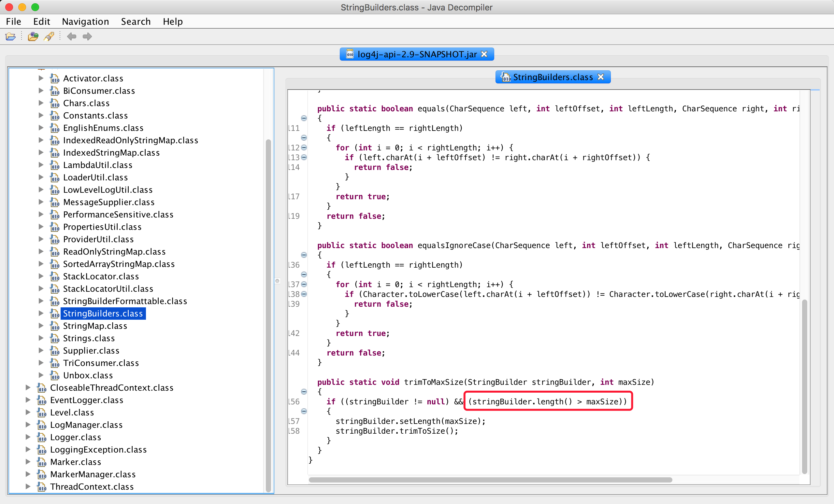
Task: Click the Backward navigation arrow
Action: tap(71, 36)
